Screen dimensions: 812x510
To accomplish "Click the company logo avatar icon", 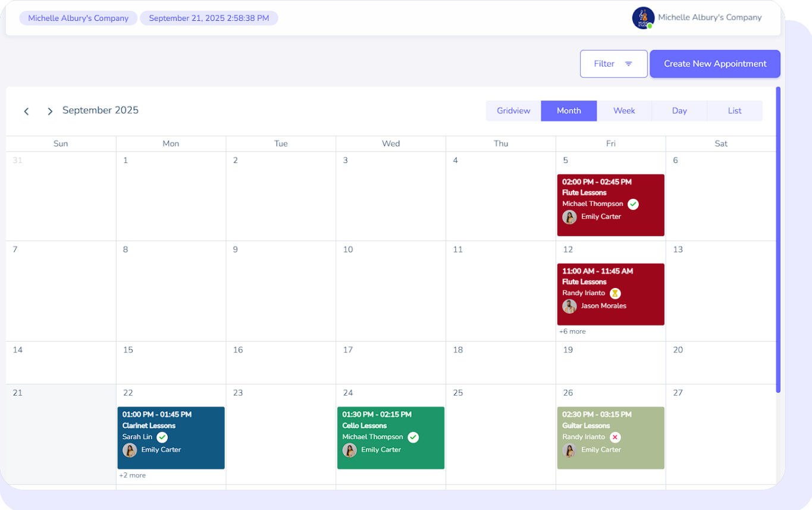I will [x=642, y=18].
